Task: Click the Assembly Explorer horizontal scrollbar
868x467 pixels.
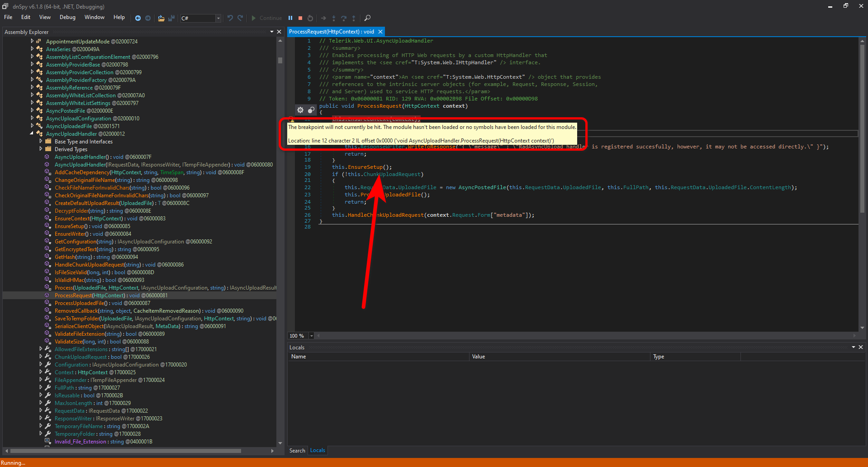Action: click(126, 451)
